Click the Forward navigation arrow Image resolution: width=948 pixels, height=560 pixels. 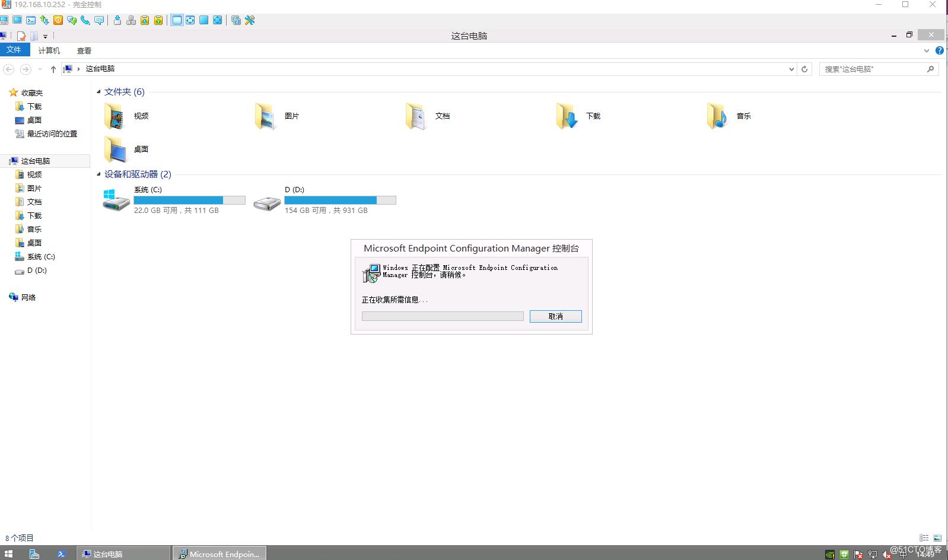tap(26, 69)
